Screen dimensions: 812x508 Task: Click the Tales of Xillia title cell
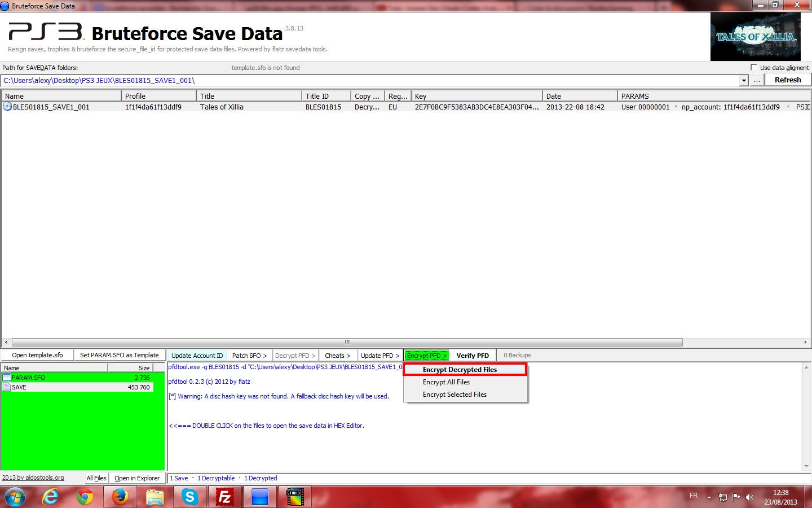click(222, 107)
